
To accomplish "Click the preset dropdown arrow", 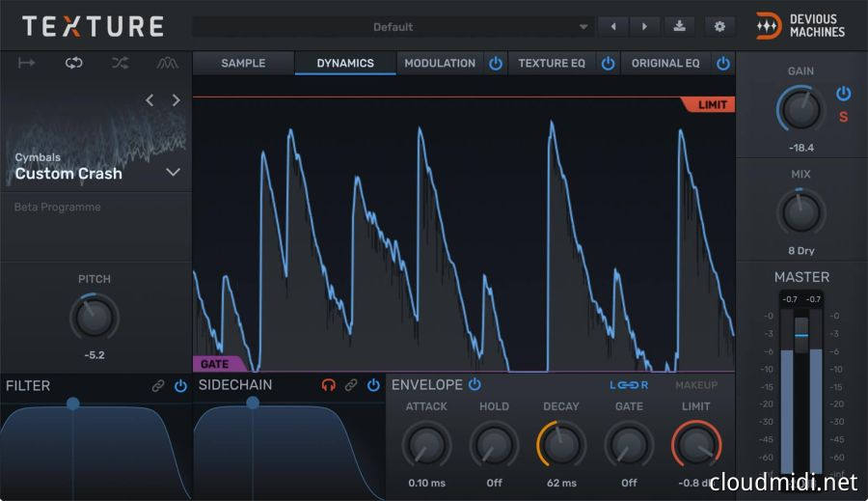I will (583, 27).
